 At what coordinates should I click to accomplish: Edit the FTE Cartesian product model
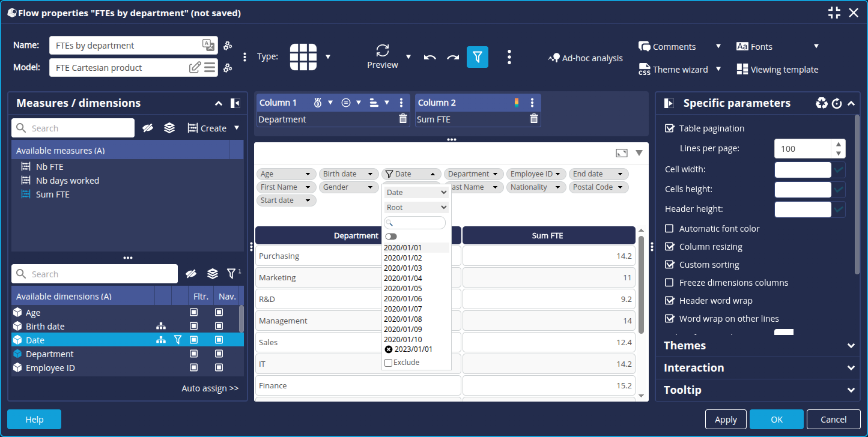pos(195,67)
